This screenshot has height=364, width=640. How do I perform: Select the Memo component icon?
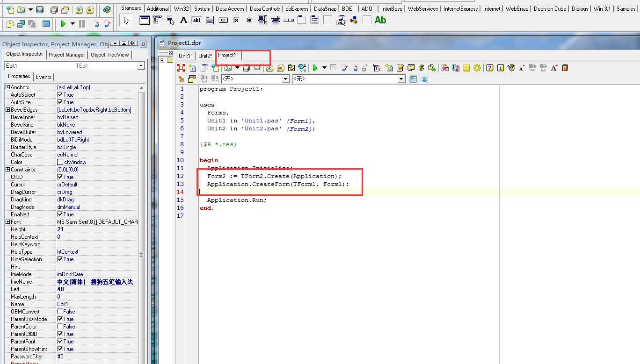(x=210, y=20)
